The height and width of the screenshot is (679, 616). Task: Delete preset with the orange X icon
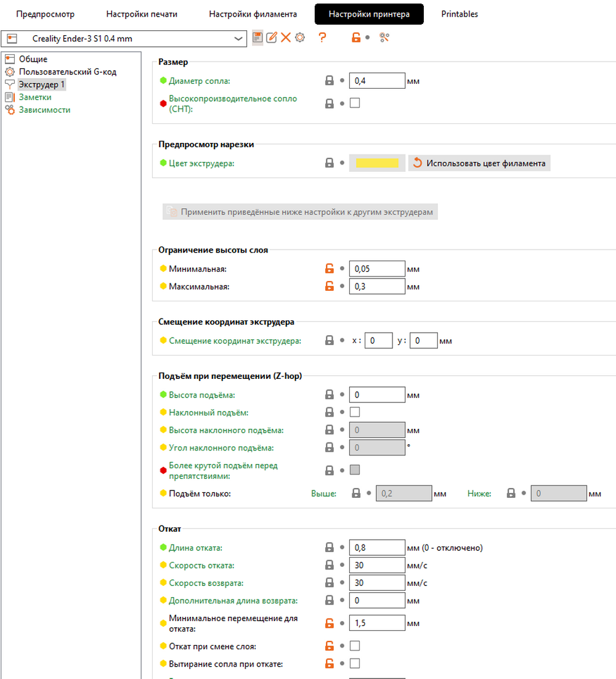(x=286, y=38)
